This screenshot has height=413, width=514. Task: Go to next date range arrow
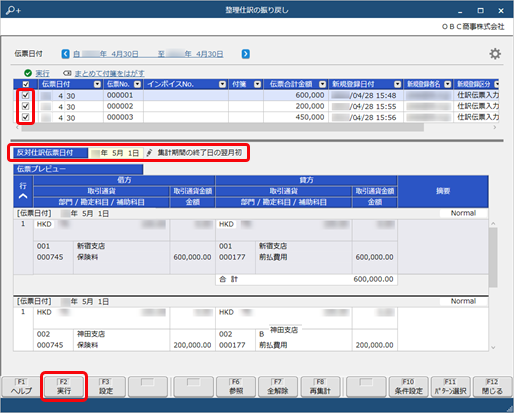tap(246, 54)
